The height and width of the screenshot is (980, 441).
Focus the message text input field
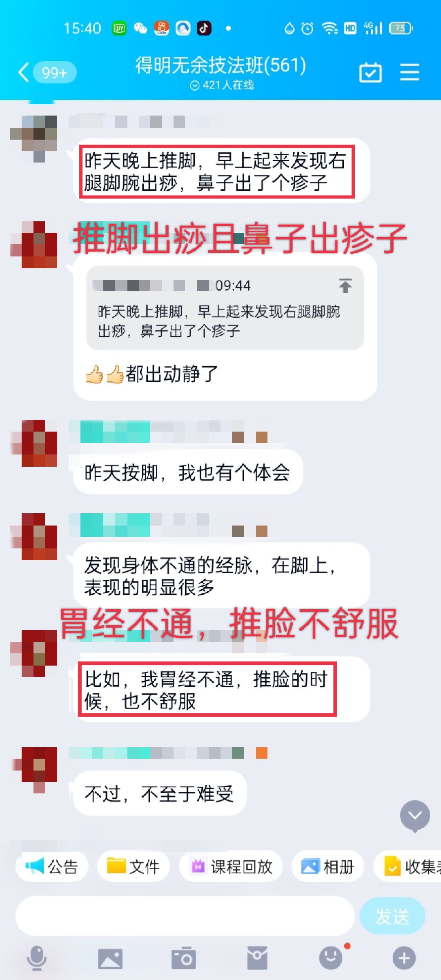point(185,916)
